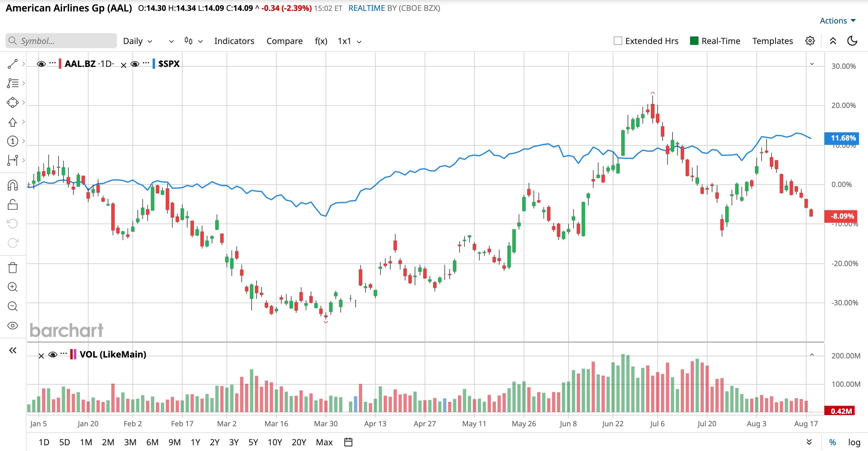Set chart range to 1M
Viewport: 868px width, 451px height.
(x=86, y=442)
